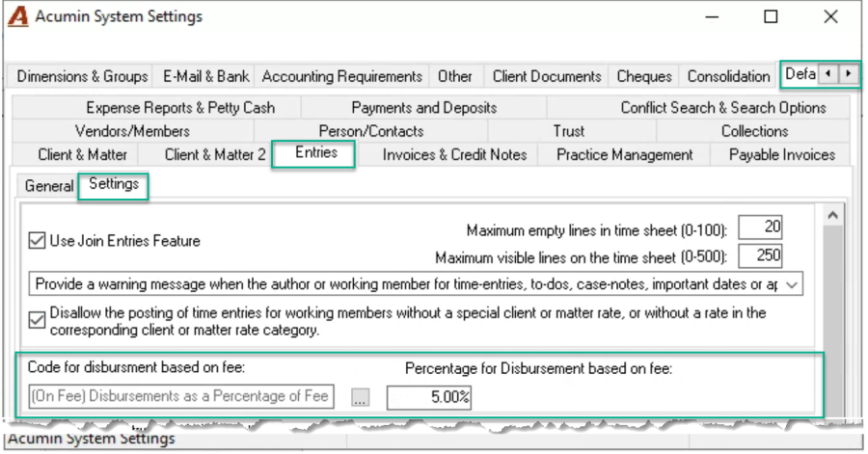Maximize the Acumin System Settings window

(x=771, y=17)
